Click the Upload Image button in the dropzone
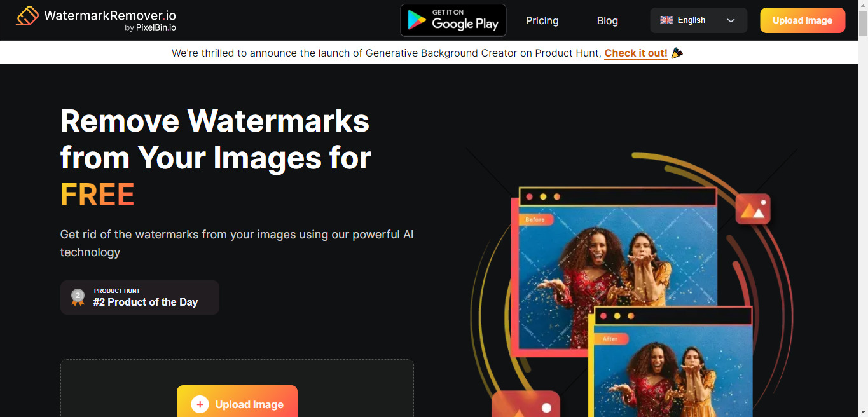The image size is (868, 417). click(237, 401)
